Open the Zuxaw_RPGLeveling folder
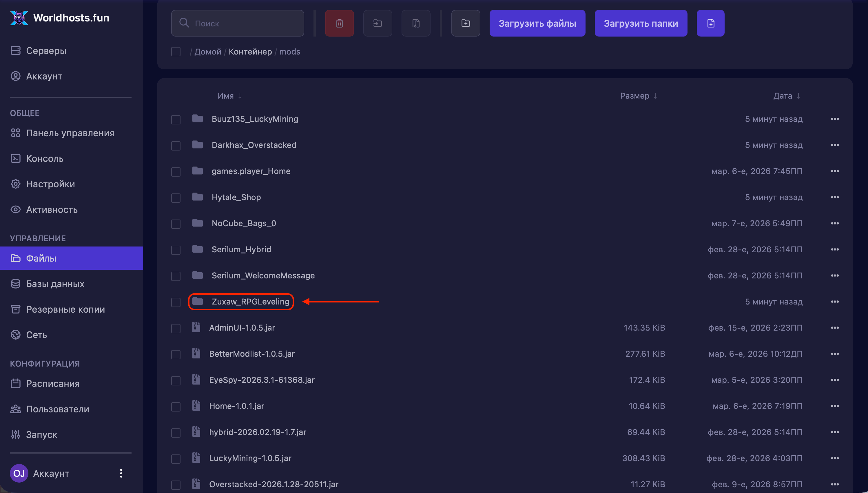Screen dimensions: 868x493 pos(250,301)
